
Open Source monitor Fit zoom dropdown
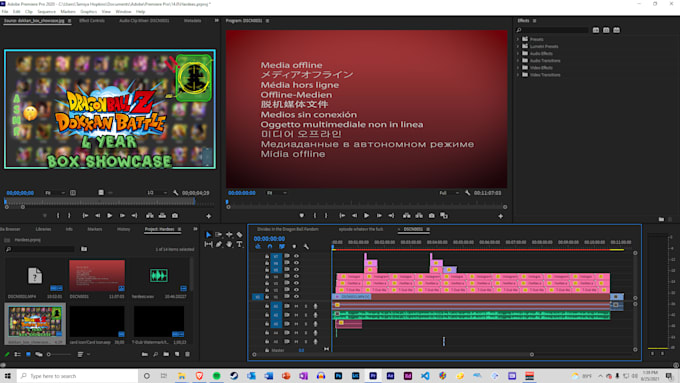click(54, 193)
